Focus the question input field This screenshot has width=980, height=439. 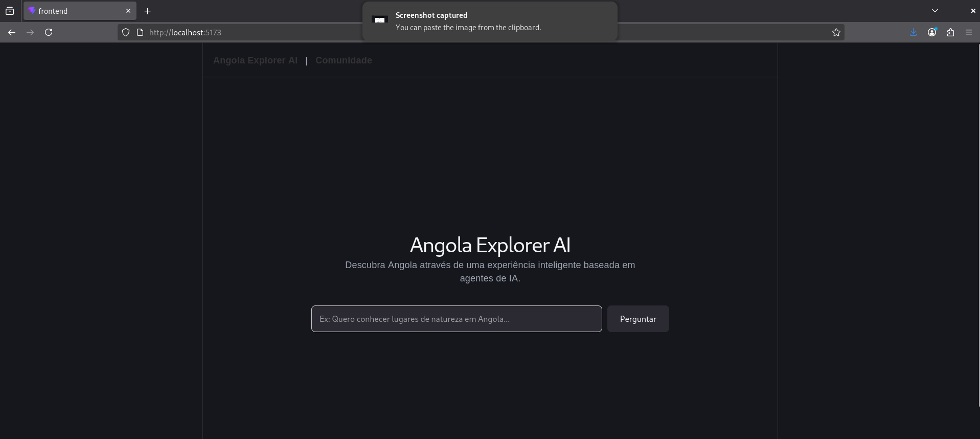point(457,319)
